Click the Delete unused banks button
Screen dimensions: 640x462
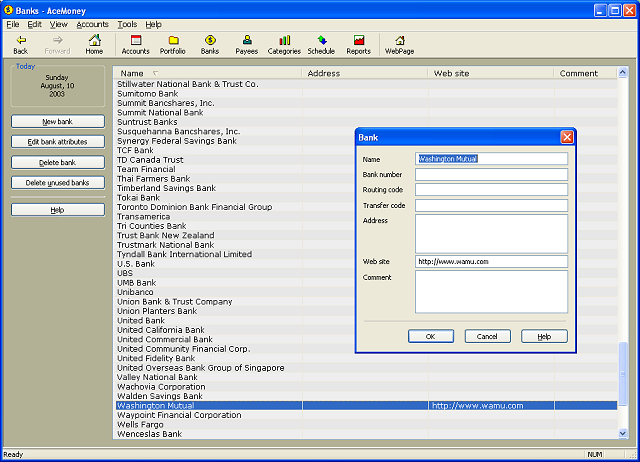pyautogui.click(x=58, y=183)
